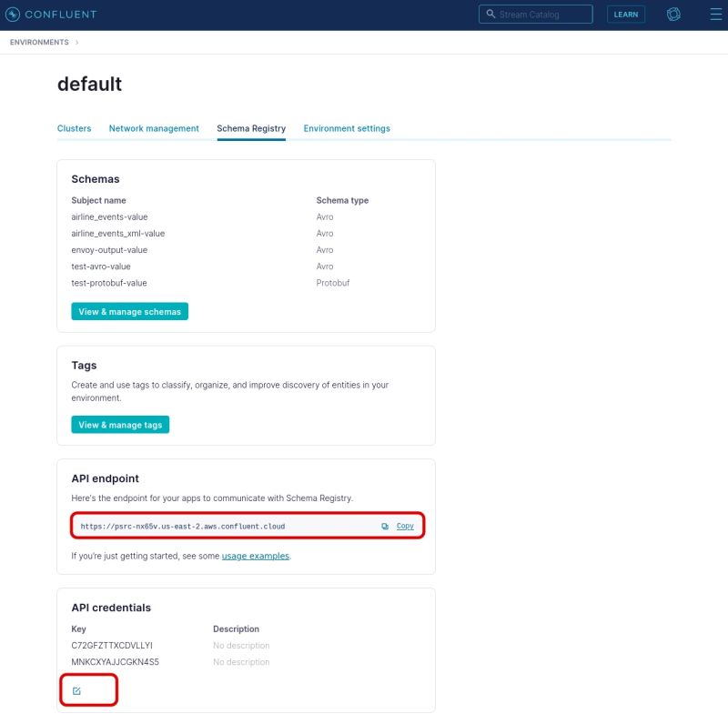Click the magnifier icon in Stream Catalog search
Image resolution: width=728 pixels, height=724 pixels.
pyautogui.click(x=490, y=14)
